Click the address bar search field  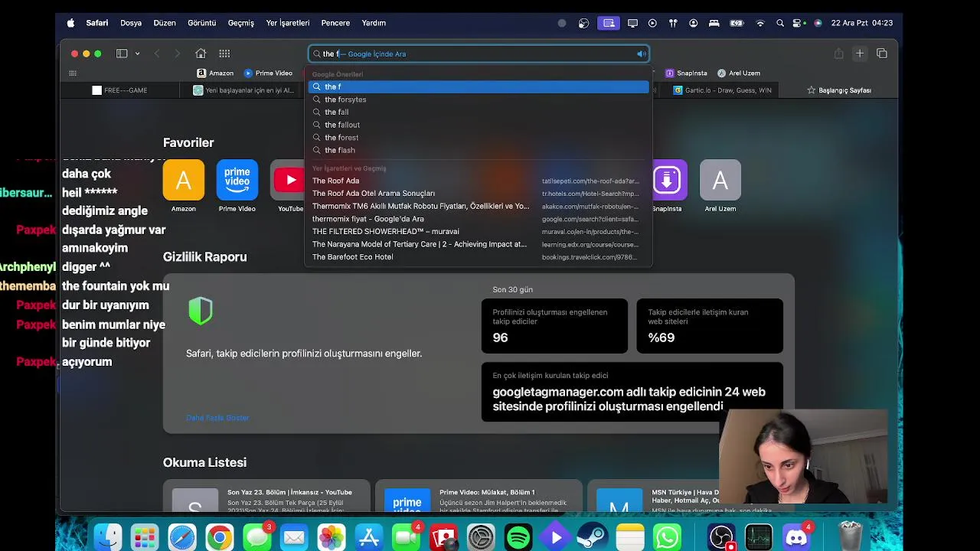click(479, 54)
